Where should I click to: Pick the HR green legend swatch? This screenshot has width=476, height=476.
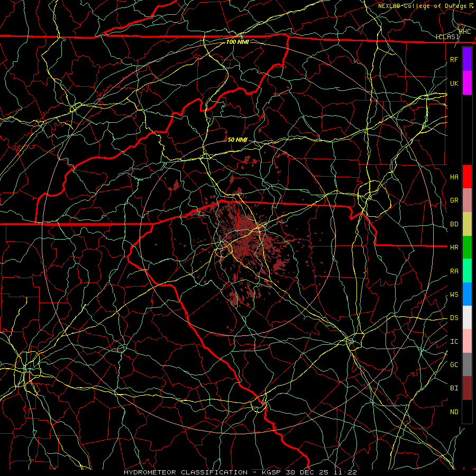pos(467,248)
